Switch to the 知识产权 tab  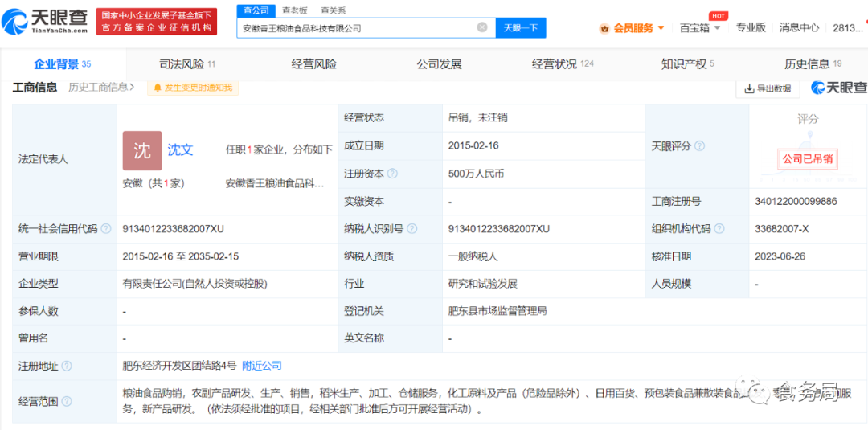pyautogui.click(x=688, y=64)
